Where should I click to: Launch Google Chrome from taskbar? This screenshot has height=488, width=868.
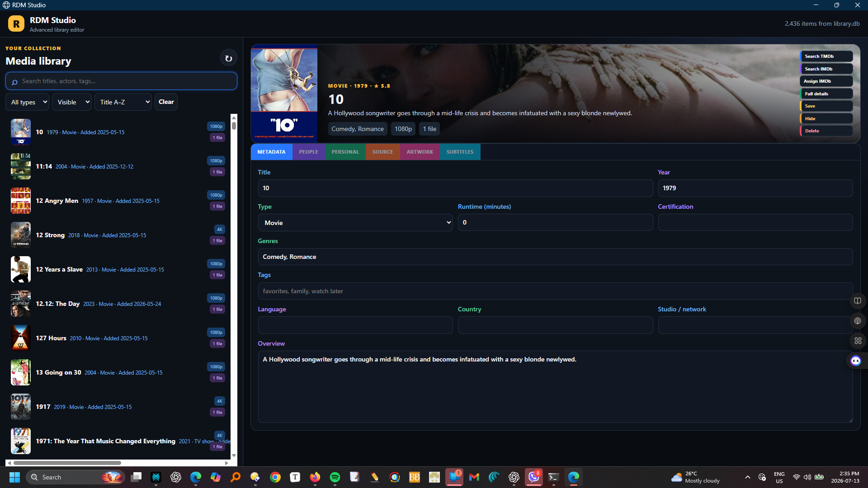tap(275, 477)
